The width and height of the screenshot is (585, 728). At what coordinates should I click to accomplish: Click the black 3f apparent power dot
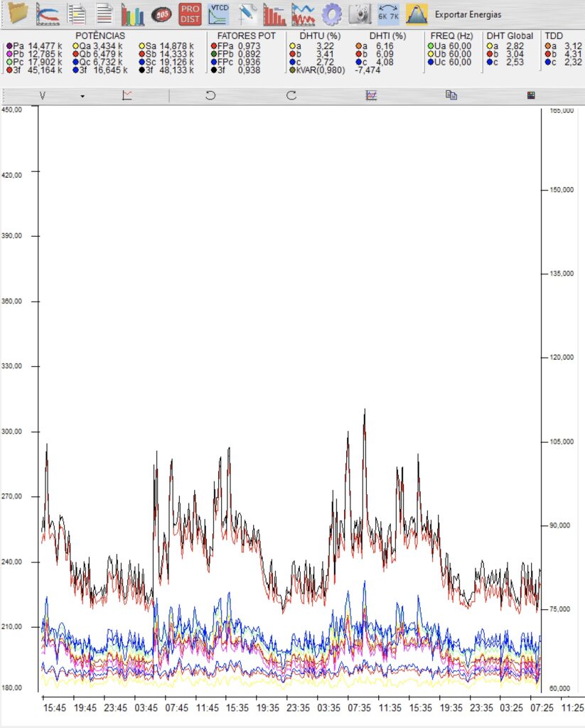[141, 70]
